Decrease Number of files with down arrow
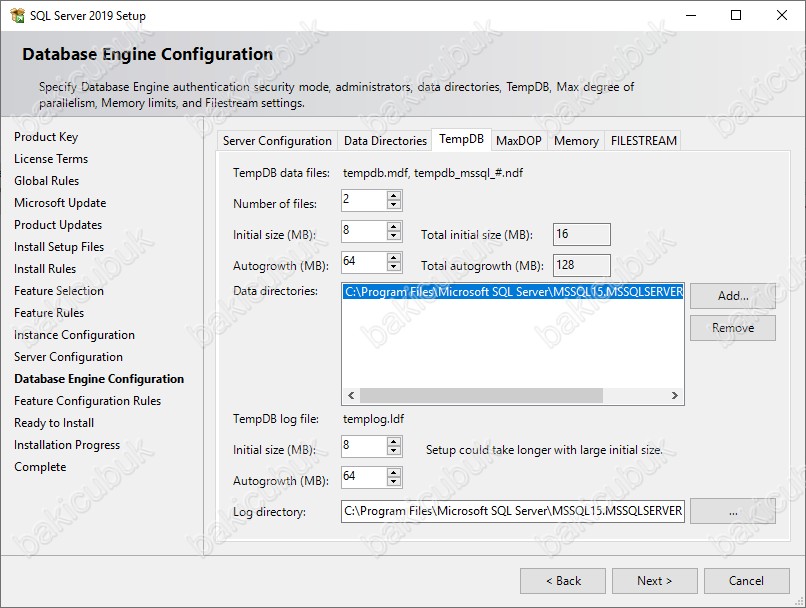Image resolution: width=806 pixels, height=608 pixels. (x=394, y=205)
